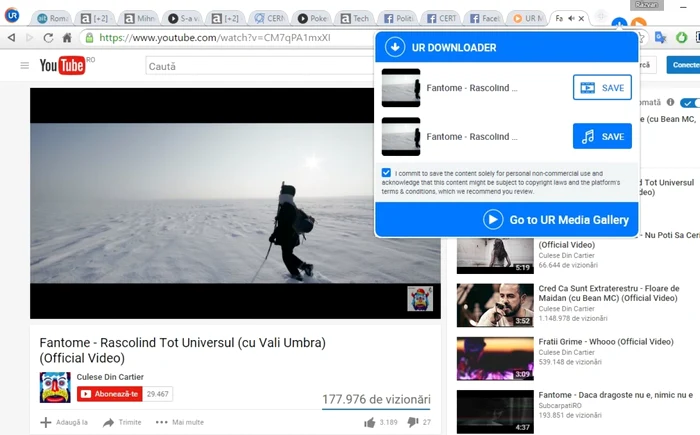This screenshot has height=435, width=700.
Task: Toggle the autoplay switch
Action: 690,103
